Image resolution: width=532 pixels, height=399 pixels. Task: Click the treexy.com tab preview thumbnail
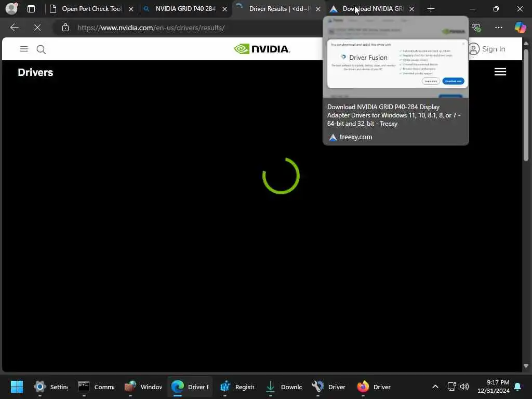click(395, 57)
